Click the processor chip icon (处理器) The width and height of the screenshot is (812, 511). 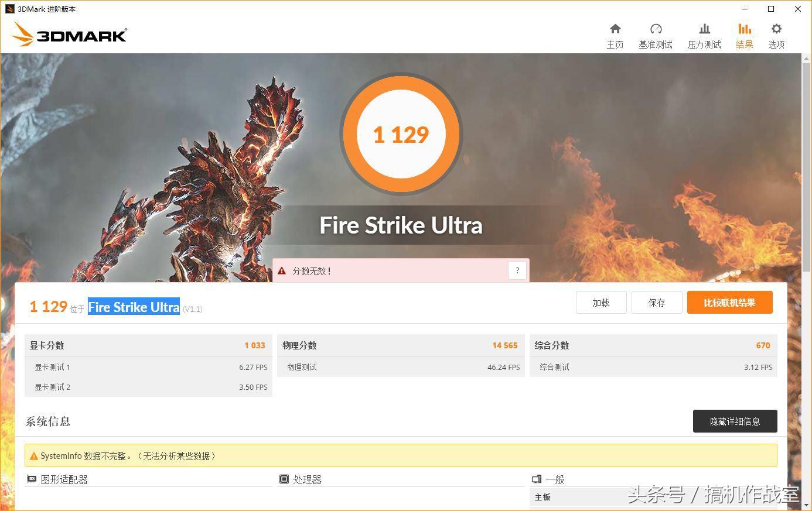(x=284, y=479)
